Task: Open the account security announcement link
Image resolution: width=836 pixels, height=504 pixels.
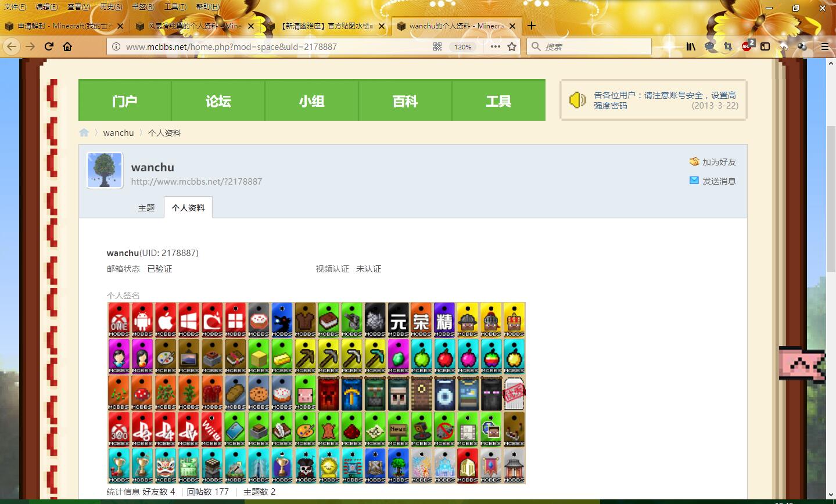Action: [x=665, y=100]
